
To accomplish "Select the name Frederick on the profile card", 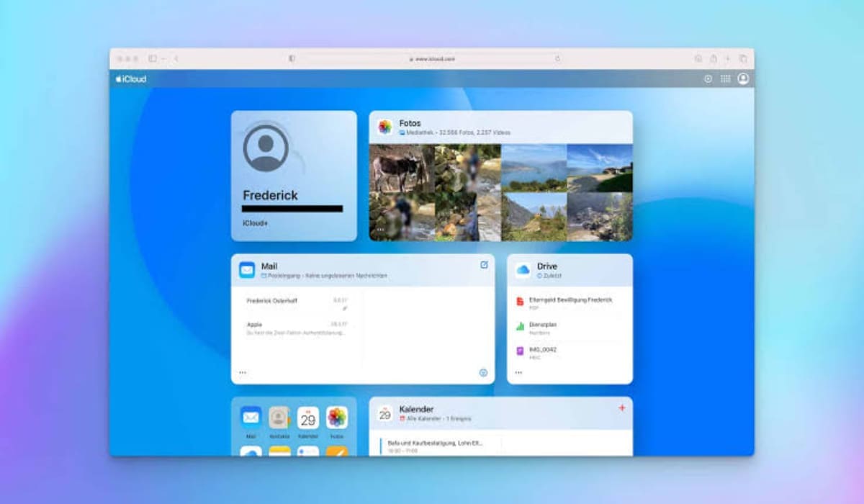I will (270, 195).
